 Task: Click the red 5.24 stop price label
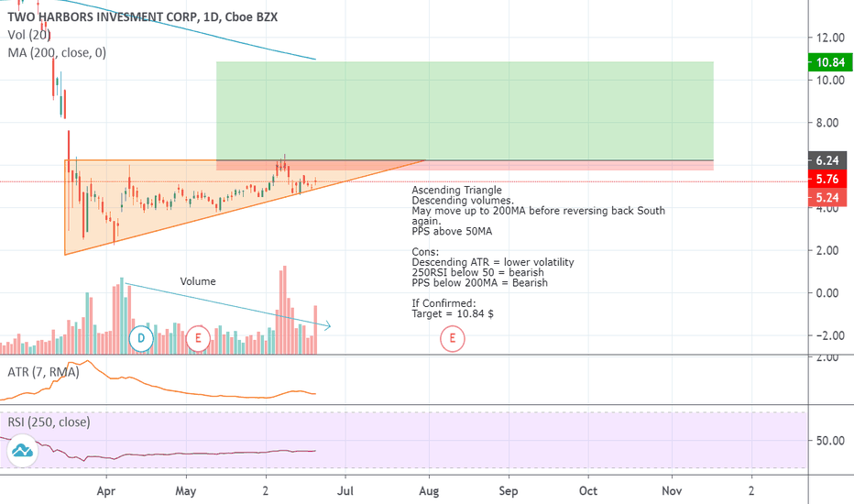pyautogui.click(x=827, y=197)
